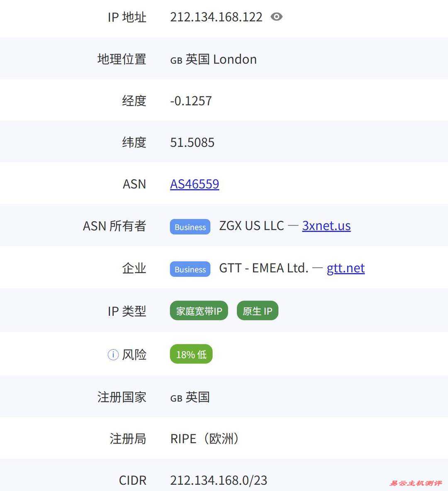Screen dimensions: 448x491
Task: Click the 企业 label
Action: [134, 269]
